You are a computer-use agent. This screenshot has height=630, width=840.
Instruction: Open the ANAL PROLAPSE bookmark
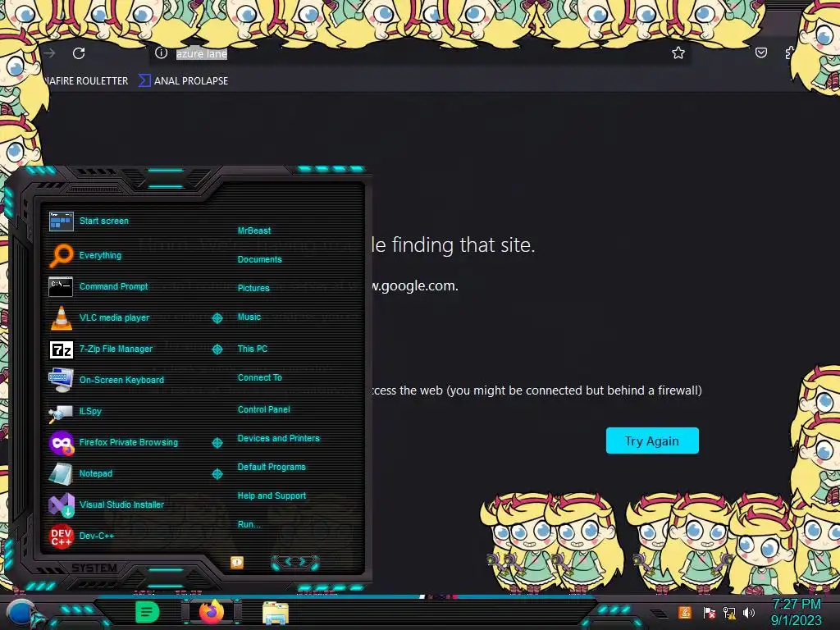pos(184,81)
